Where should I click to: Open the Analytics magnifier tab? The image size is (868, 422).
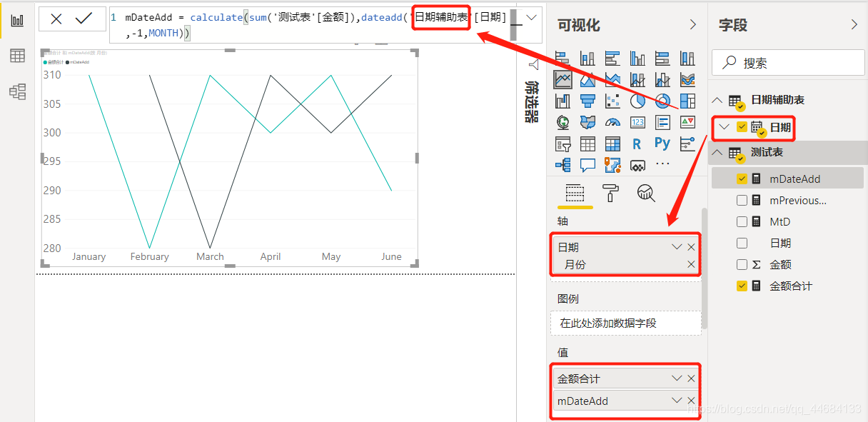(645, 193)
